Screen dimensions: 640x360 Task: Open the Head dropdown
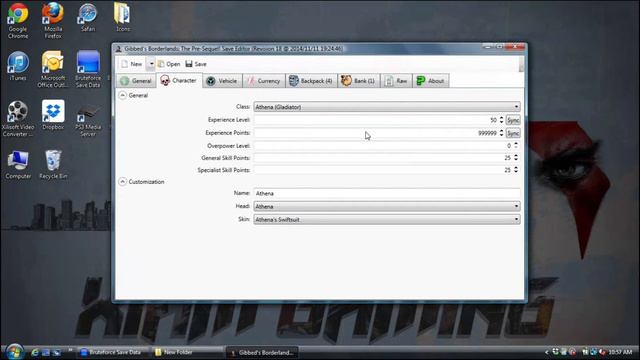coord(387,207)
